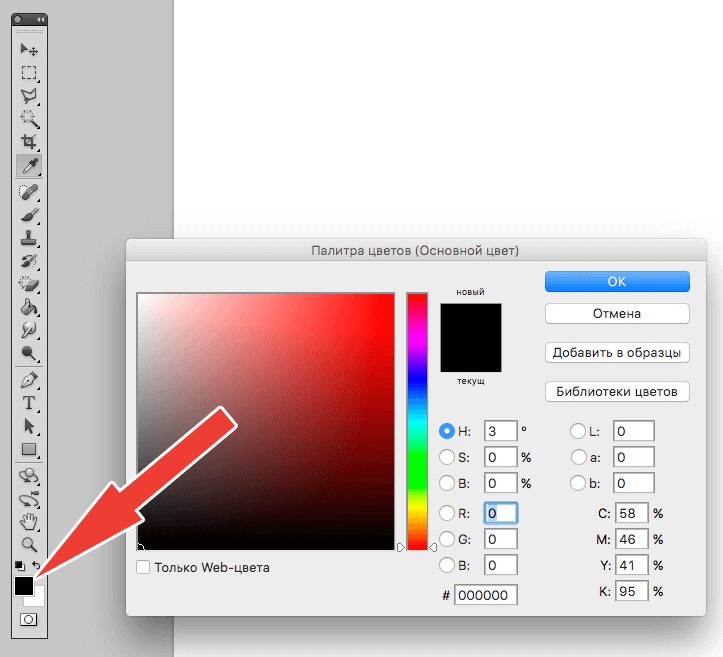Click the hex color code field

[485, 595]
